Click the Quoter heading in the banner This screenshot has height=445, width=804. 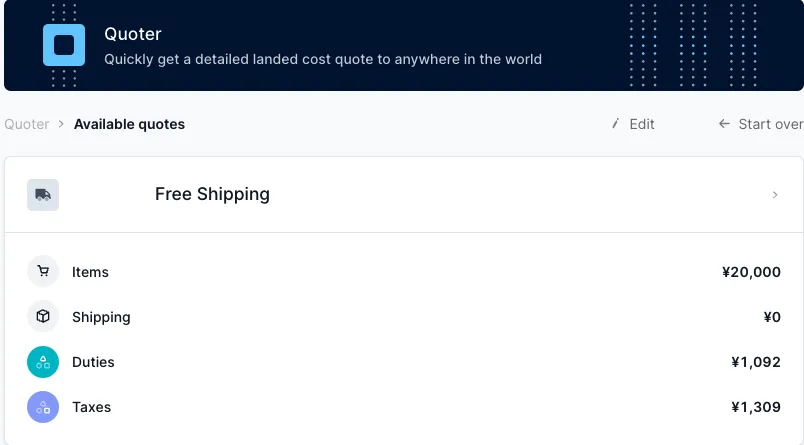133,34
